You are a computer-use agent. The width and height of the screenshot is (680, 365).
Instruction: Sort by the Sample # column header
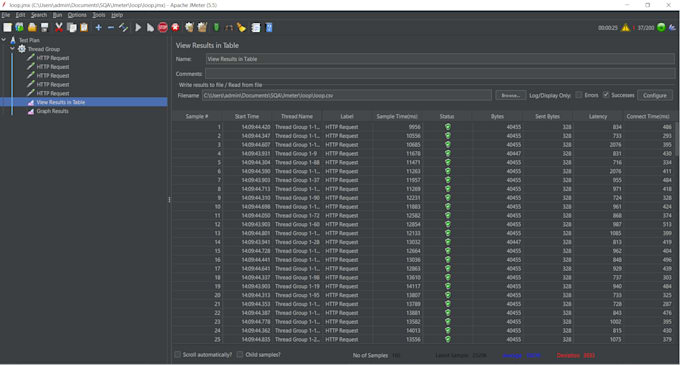(x=197, y=116)
